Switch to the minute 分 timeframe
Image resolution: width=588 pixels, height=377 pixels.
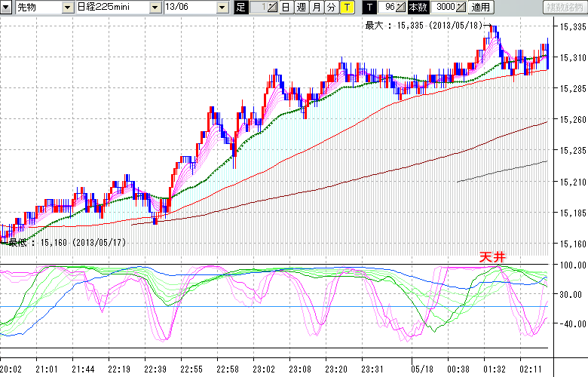pos(331,8)
